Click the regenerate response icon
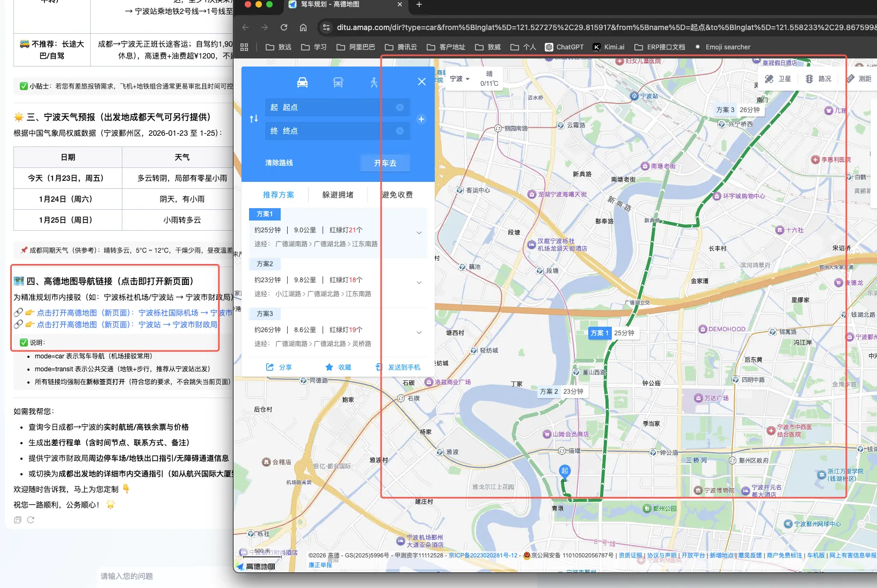 point(31,520)
